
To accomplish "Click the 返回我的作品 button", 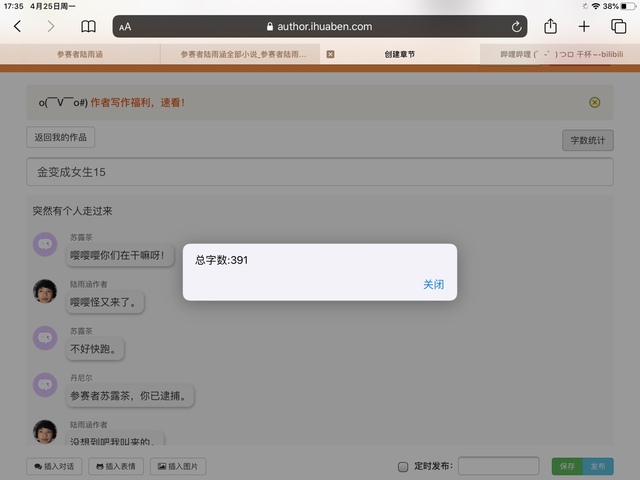I will (x=61, y=138).
